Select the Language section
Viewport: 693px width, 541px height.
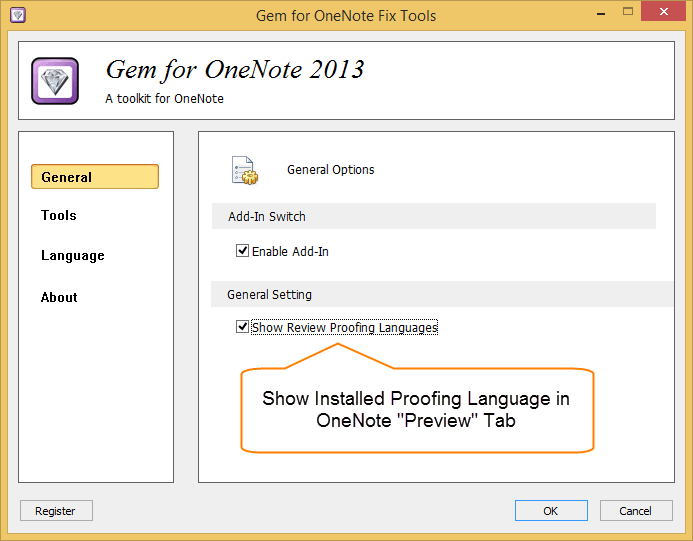73,255
